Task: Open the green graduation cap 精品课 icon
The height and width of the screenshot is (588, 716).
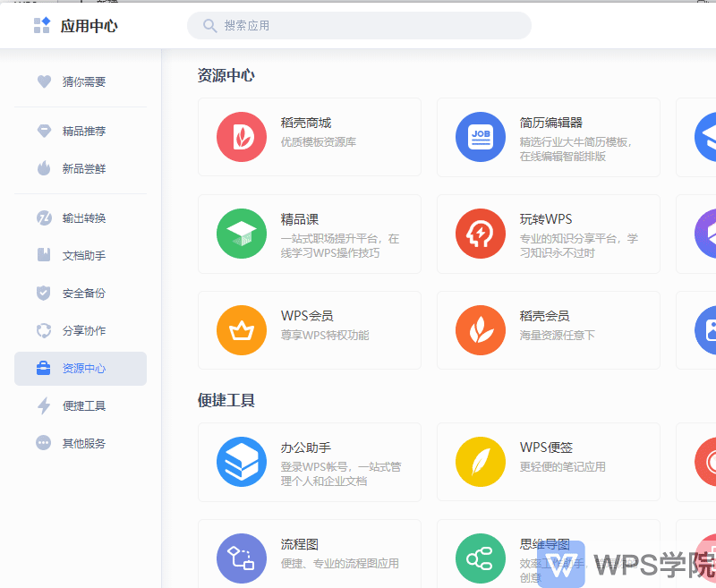Action: [x=242, y=234]
